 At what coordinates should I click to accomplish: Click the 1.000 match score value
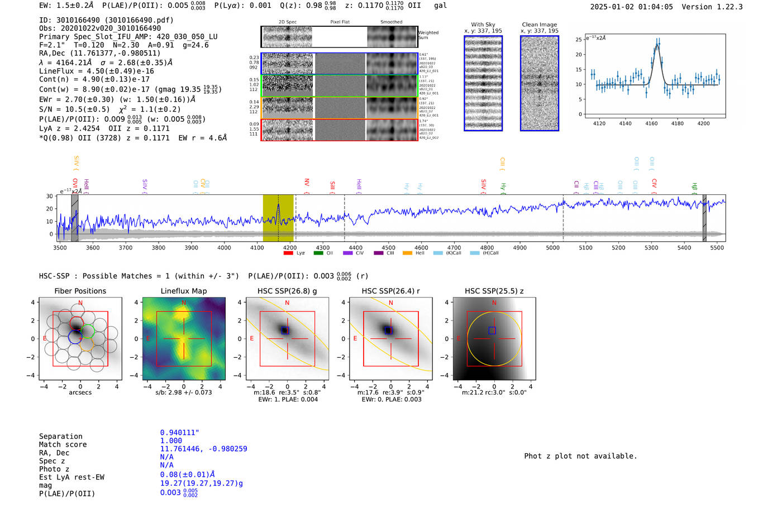click(171, 440)
